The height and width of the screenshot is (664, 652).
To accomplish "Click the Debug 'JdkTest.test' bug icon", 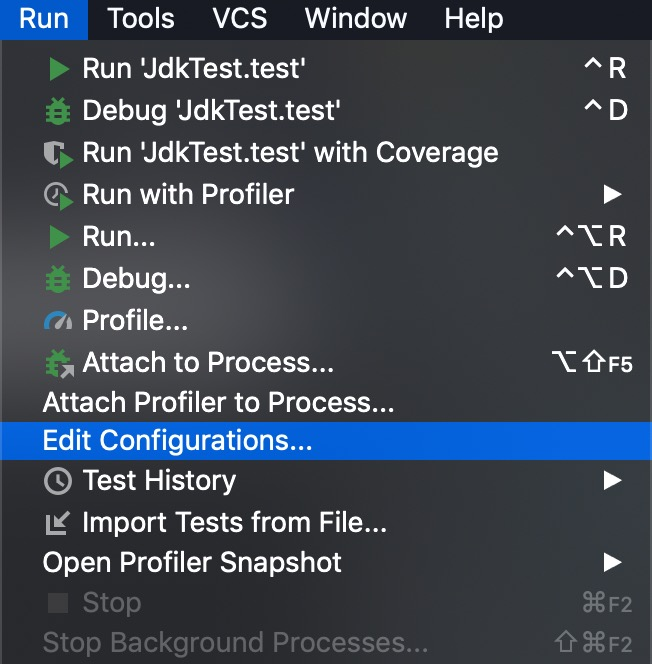I will 59,111.
